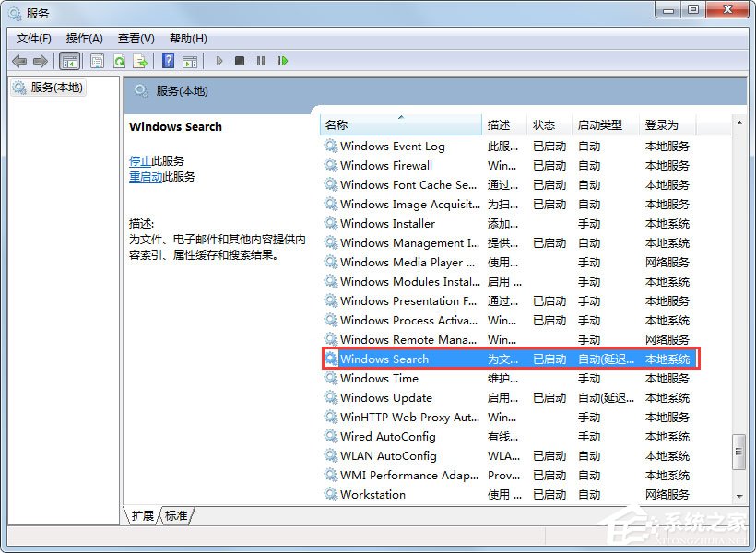This screenshot has width=756, height=553.
Task: Open the 操作(A) menu
Action: (x=85, y=38)
